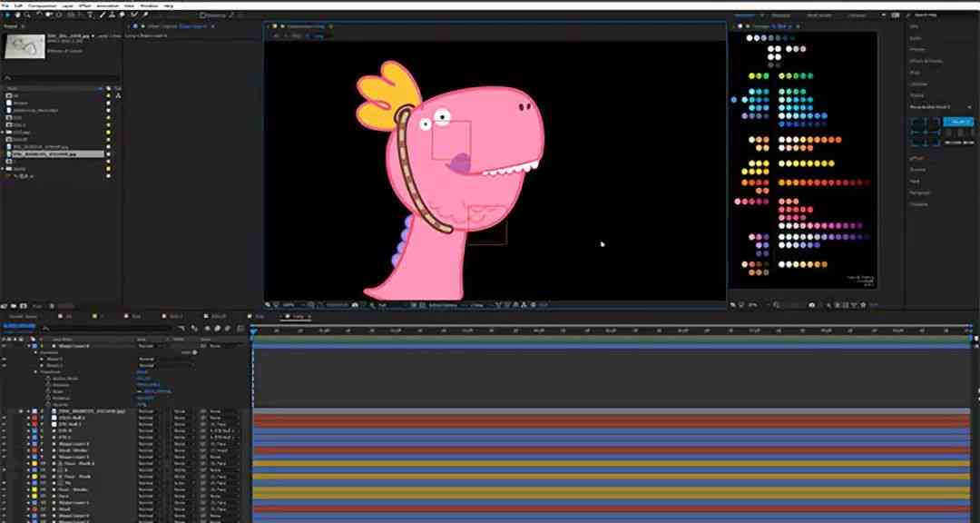Image resolution: width=980 pixels, height=523 pixels.
Task: Take snapshot in composition viewer
Action: pyautogui.click(x=355, y=305)
